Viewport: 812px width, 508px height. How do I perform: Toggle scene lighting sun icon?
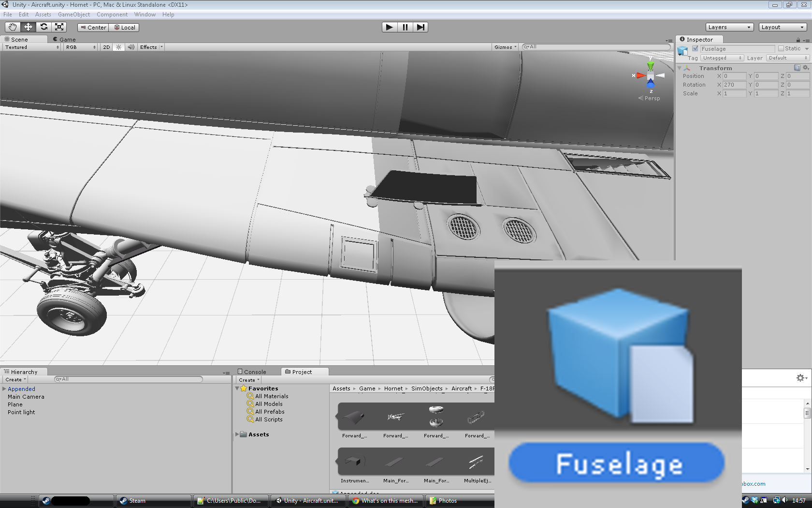118,47
